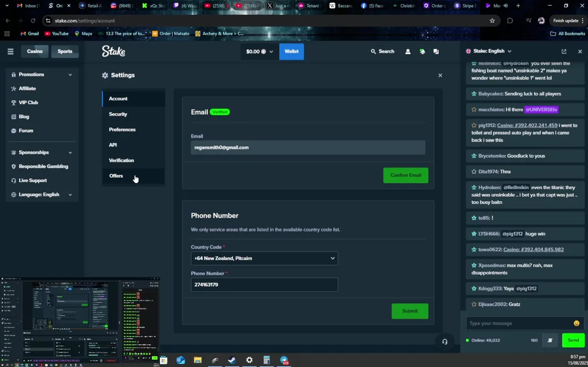
Task: Open the Country Code dropdown
Action: point(264,258)
